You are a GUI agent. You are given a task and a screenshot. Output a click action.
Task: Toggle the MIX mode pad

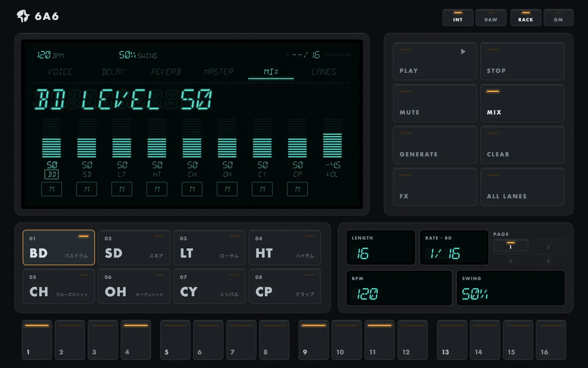(x=522, y=103)
